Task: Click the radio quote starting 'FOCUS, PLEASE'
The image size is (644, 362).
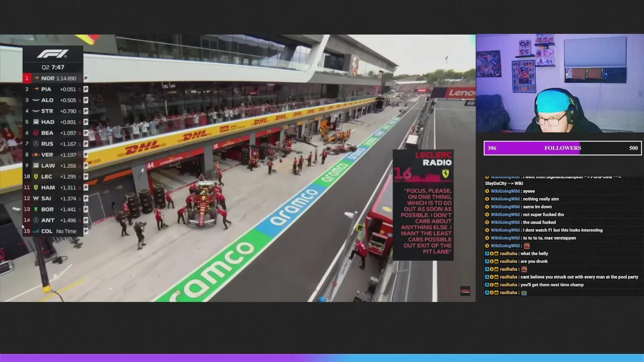Action: (x=426, y=221)
